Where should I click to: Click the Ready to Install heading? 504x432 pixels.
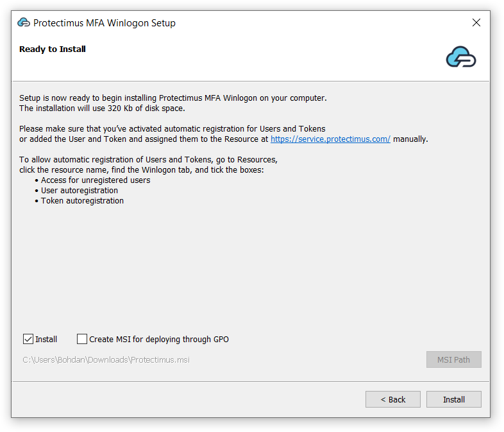(x=53, y=49)
